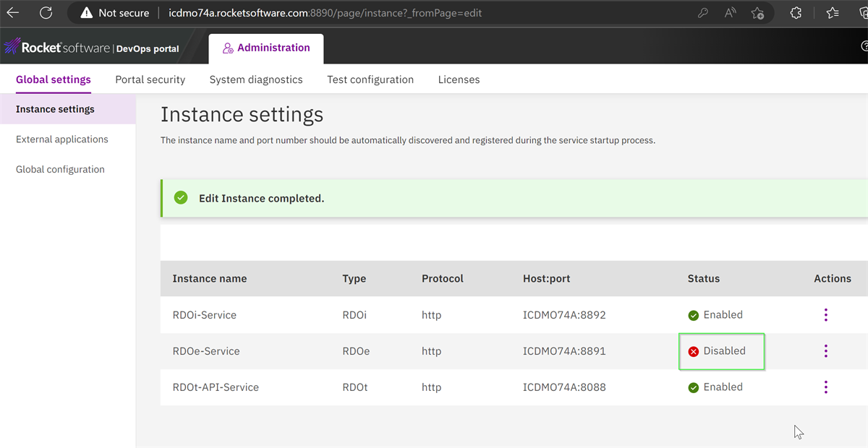Open the actions kebab menu for RDOi-Service
The height and width of the screenshot is (448, 868).
coord(825,314)
